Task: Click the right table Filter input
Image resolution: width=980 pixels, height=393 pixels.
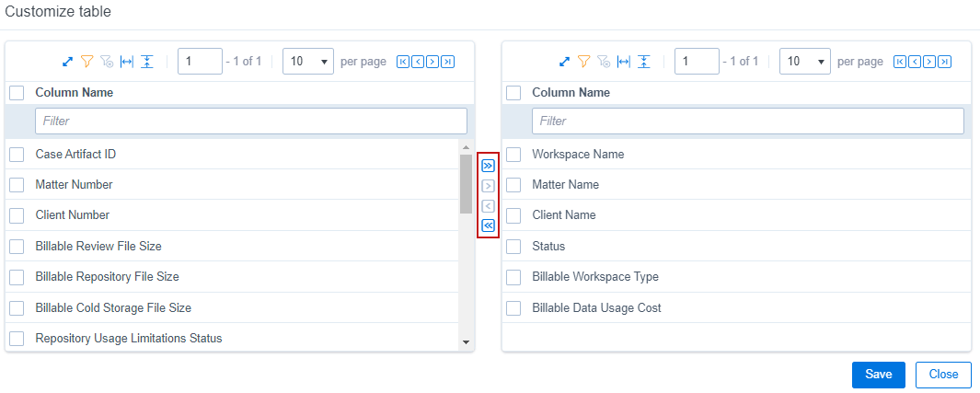Action: [x=748, y=121]
